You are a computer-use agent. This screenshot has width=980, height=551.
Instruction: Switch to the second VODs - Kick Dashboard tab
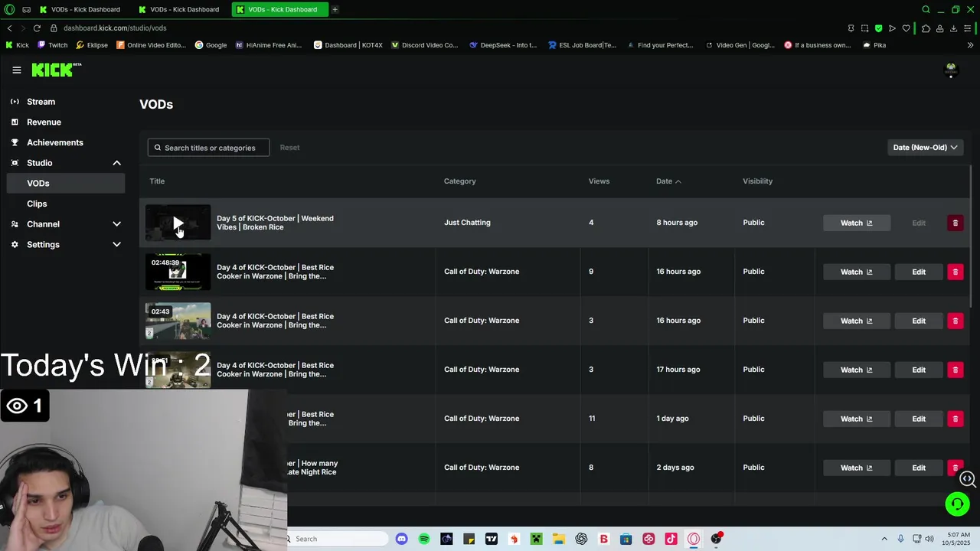179,9
